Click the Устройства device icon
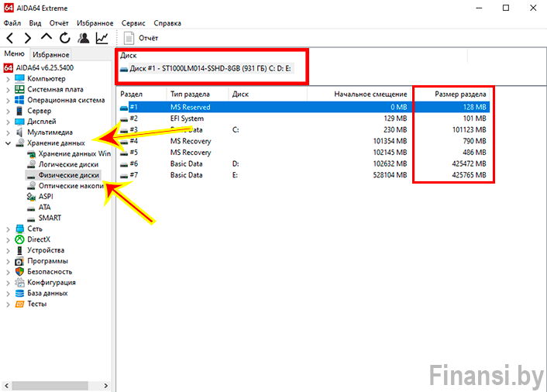Viewport: 547px width, 392px height. click(x=19, y=250)
